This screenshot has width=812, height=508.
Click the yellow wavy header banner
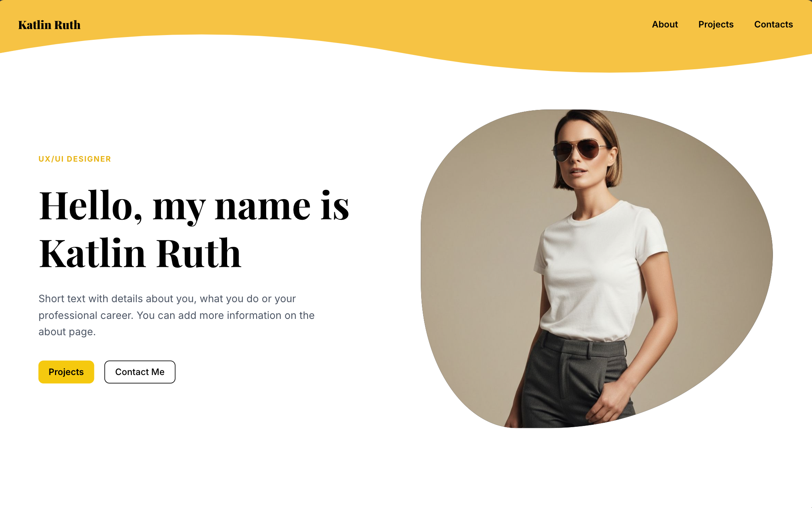coord(406,32)
